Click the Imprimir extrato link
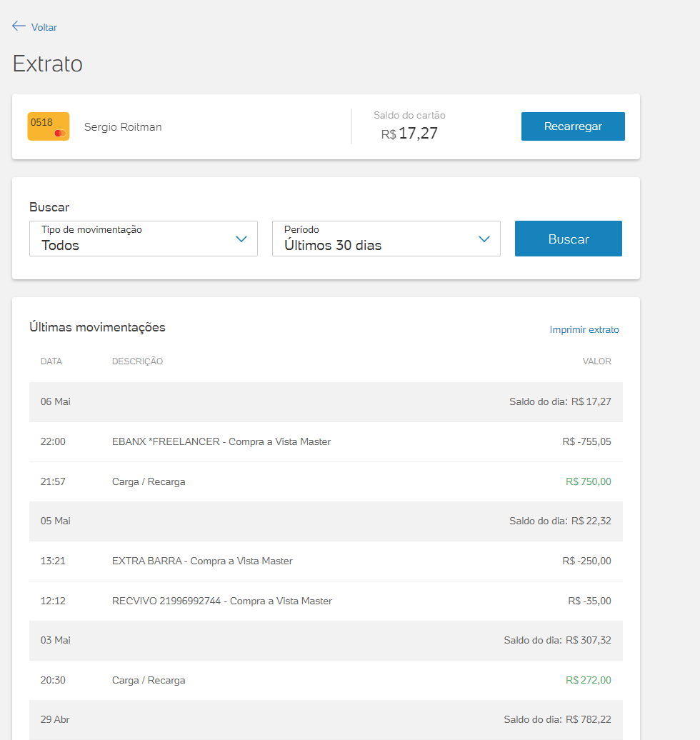Image resolution: width=700 pixels, height=740 pixels. click(584, 329)
